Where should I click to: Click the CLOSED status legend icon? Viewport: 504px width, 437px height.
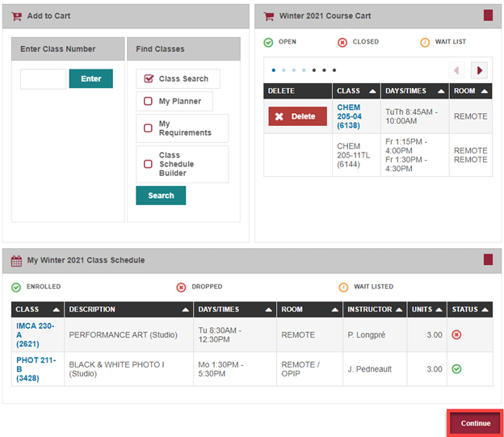[x=342, y=42]
